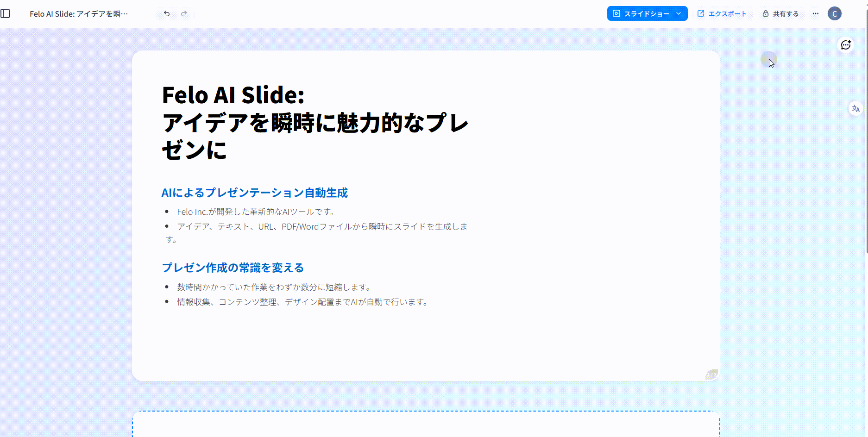Open the slideshow dropdown chevron
The width and height of the screenshot is (868, 437).
tap(679, 13)
